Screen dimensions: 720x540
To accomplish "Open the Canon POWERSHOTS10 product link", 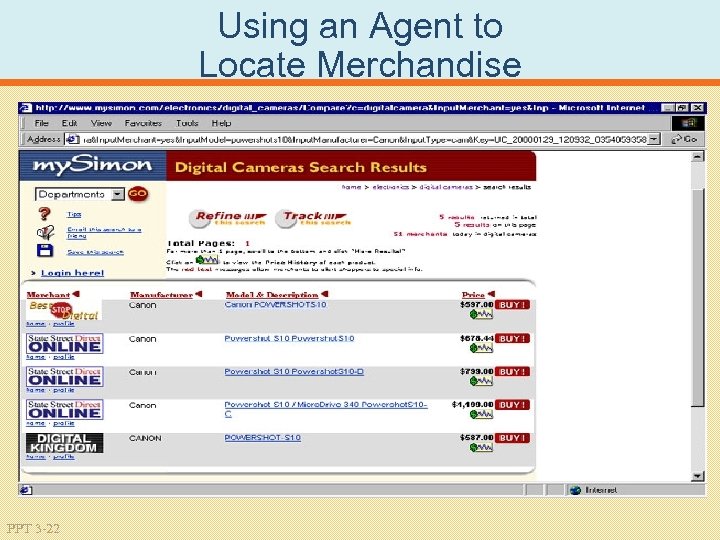I will (x=276, y=305).
